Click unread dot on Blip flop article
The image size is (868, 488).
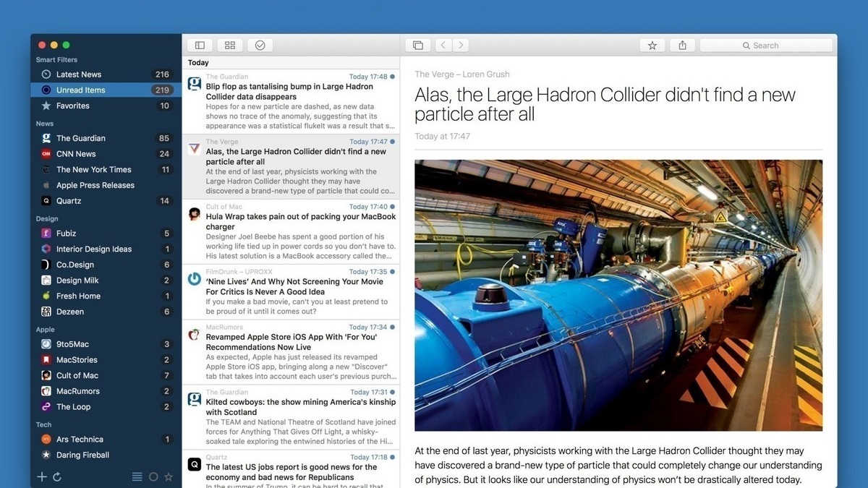pos(393,77)
